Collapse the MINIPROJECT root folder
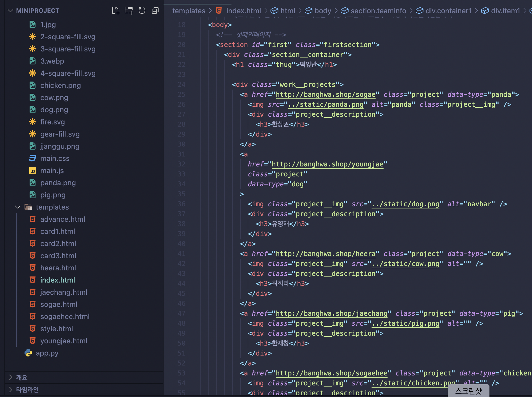This screenshot has width=532, height=397. click(10, 11)
